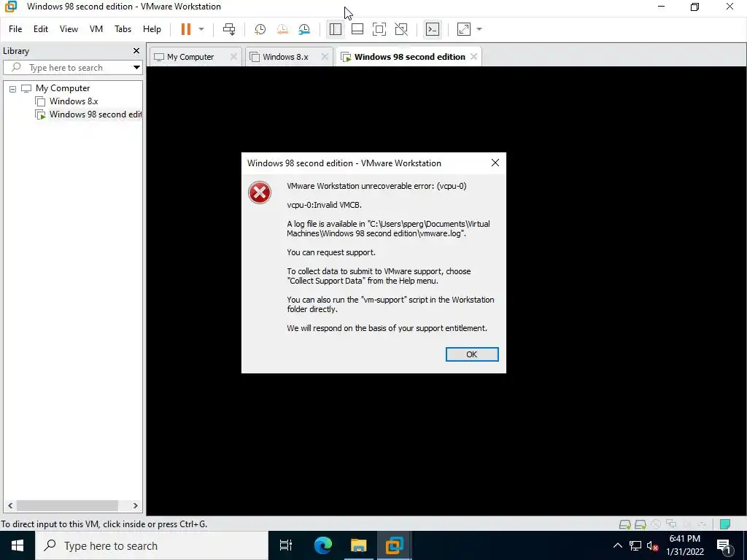Click the orange Suspend/Pause VM button

[x=186, y=29]
